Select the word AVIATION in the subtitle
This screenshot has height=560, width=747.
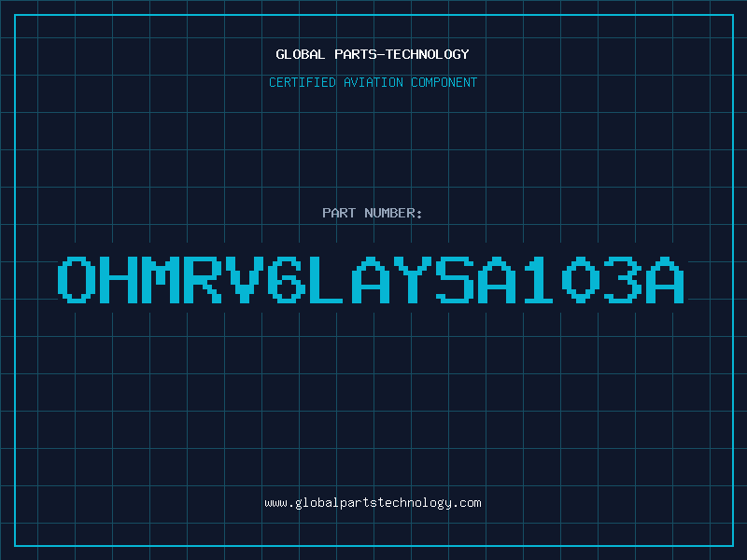coord(373,82)
